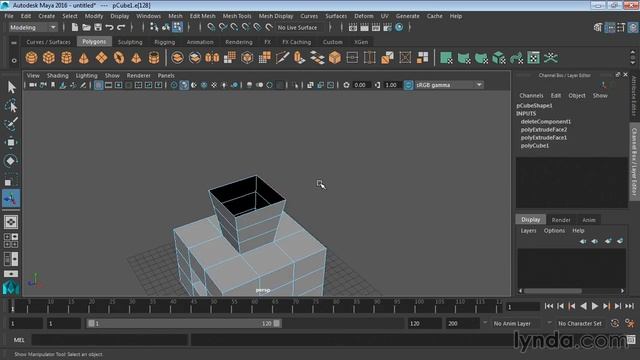Select the Paint Selection tool
640x360 pixels.
[x=11, y=123]
